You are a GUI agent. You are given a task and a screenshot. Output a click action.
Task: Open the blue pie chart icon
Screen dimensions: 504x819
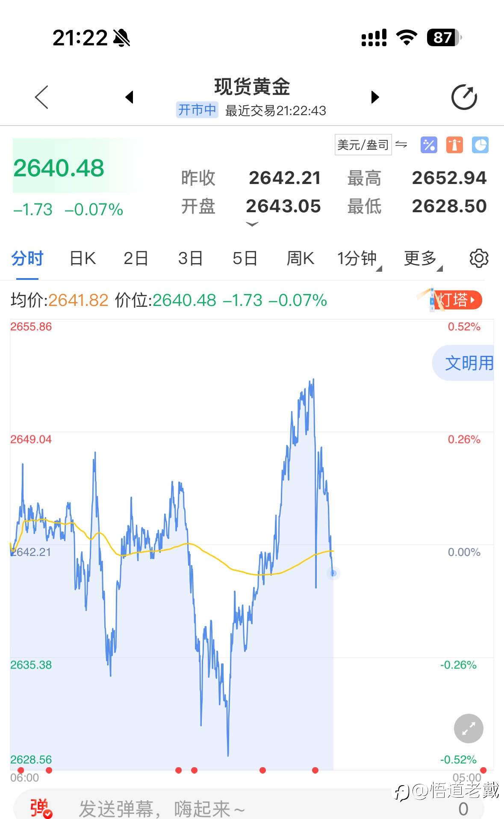480,145
